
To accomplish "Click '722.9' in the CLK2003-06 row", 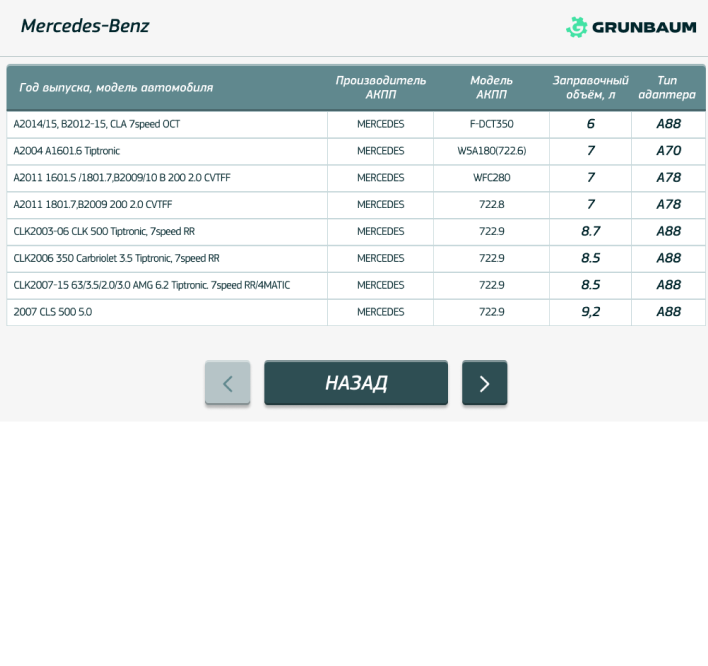I will [x=491, y=232].
